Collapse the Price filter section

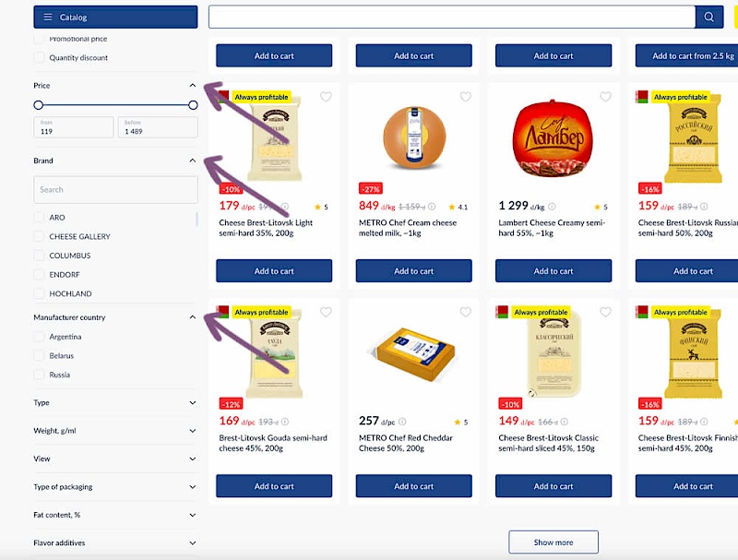click(192, 86)
